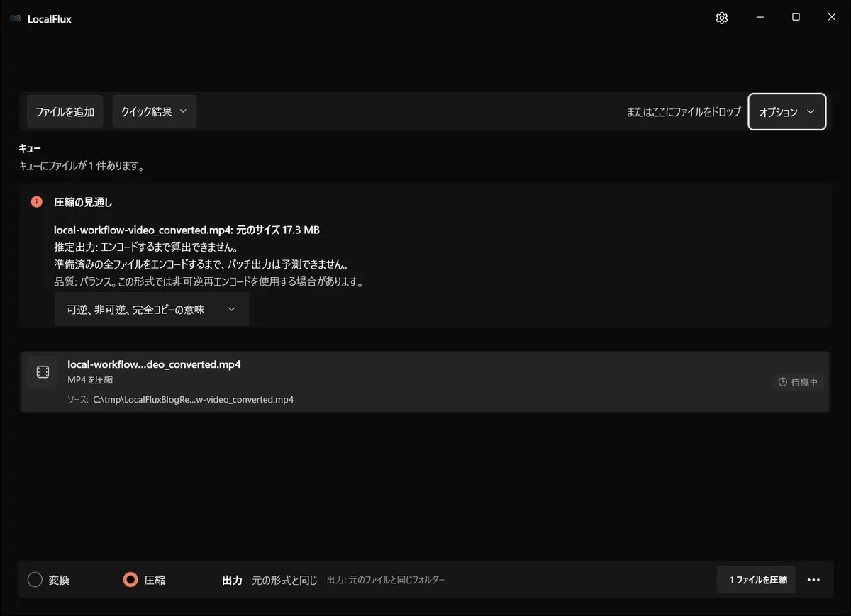851x616 pixels.
Task: Click the MP4 を圧縮 label
Action: point(90,380)
